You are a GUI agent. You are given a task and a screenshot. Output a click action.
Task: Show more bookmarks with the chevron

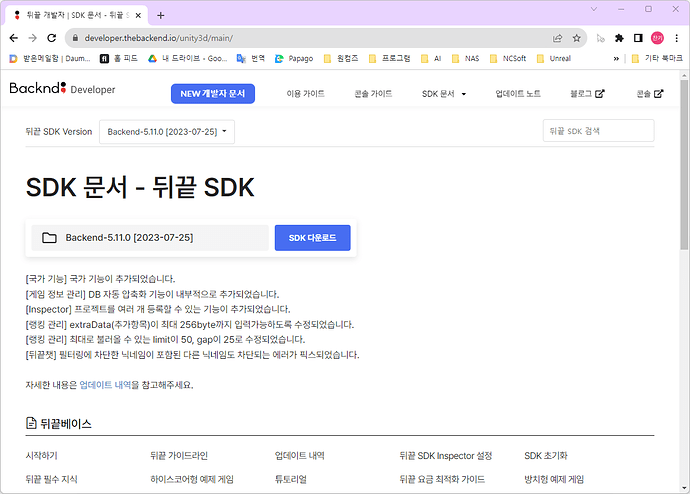coord(616,59)
